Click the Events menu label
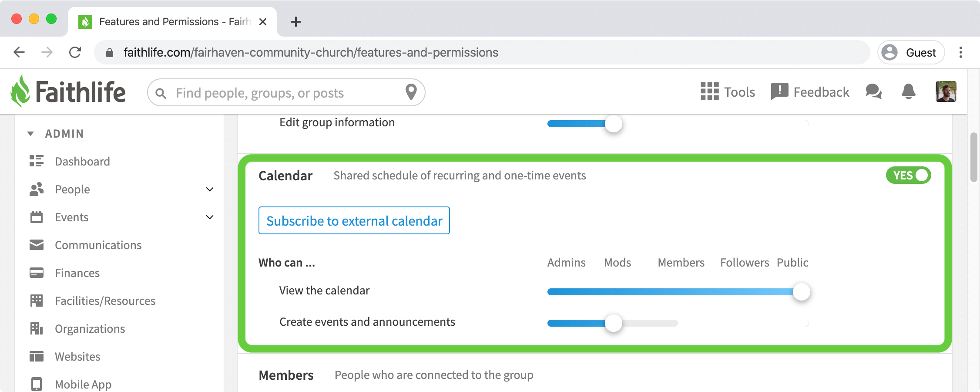The image size is (980, 392). (71, 217)
